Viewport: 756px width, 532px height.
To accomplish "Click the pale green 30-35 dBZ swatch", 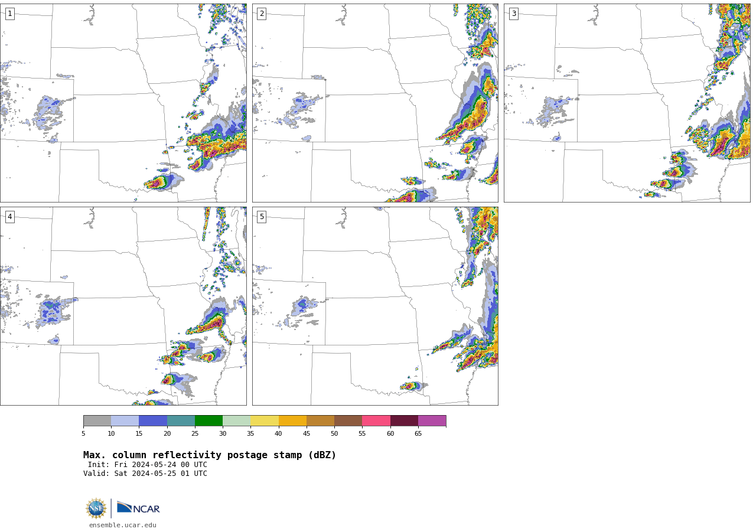I will [236, 421].
